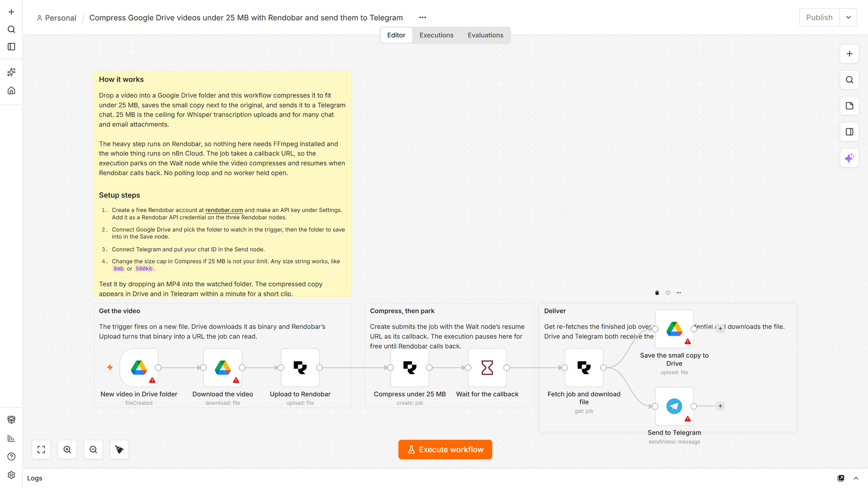Go to Home via the house icon
This screenshot has width=868, height=488.
point(11,91)
